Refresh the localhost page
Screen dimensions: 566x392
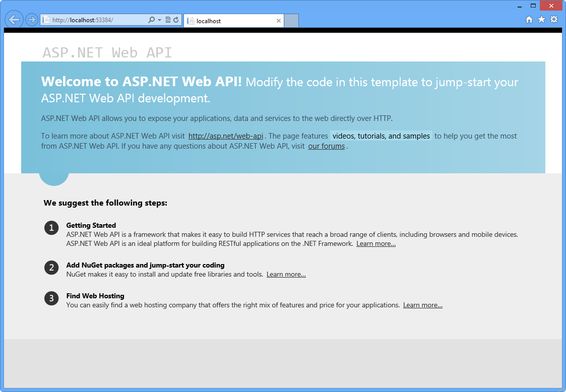[175, 19]
